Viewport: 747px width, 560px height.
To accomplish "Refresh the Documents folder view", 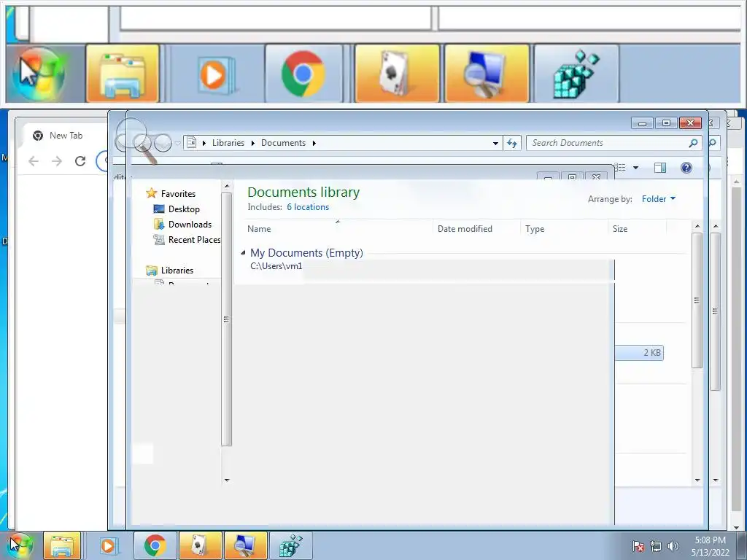I will coord(512,143).
